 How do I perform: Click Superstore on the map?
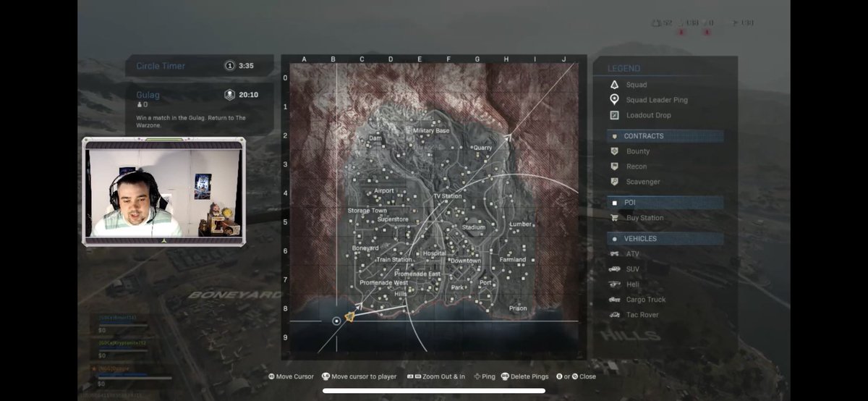pos(393,219)
